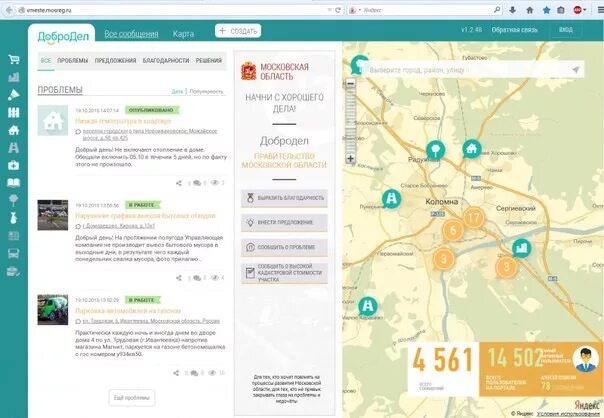This screenshot has height=418, width=604.
Task: Click the user avatar in the statistics panel
Action: pos(586,359)
